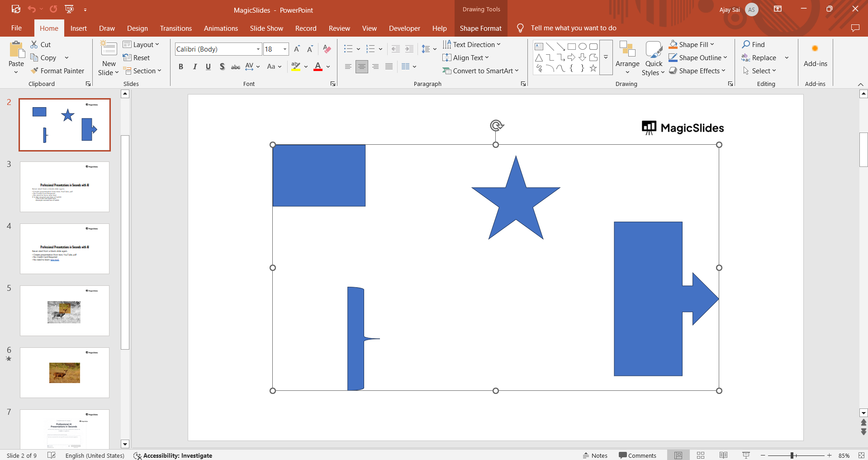
Task: Switch to Reading View in the status bar
Action: click(x=723, y=455)
